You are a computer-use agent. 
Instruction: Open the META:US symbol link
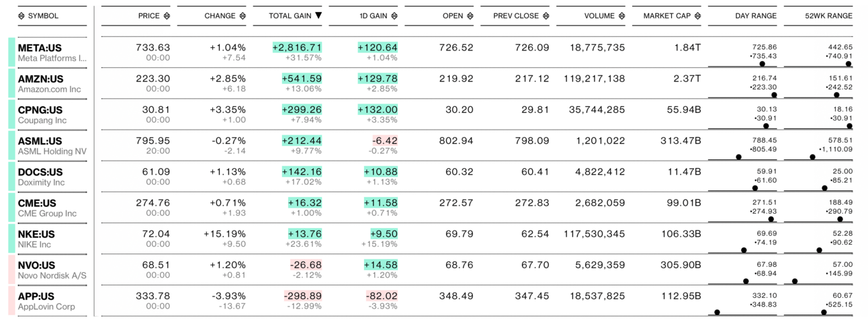pyautogui.click(x=40, y=48)
